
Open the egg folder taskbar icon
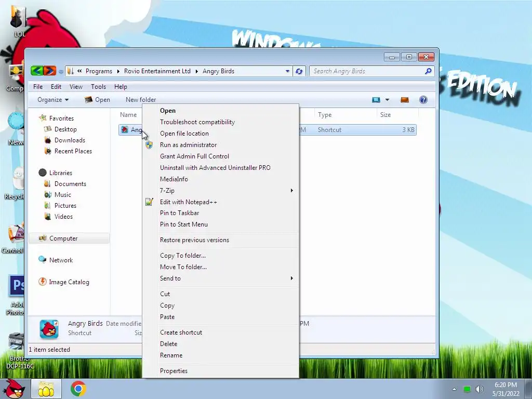click(46, 389)
